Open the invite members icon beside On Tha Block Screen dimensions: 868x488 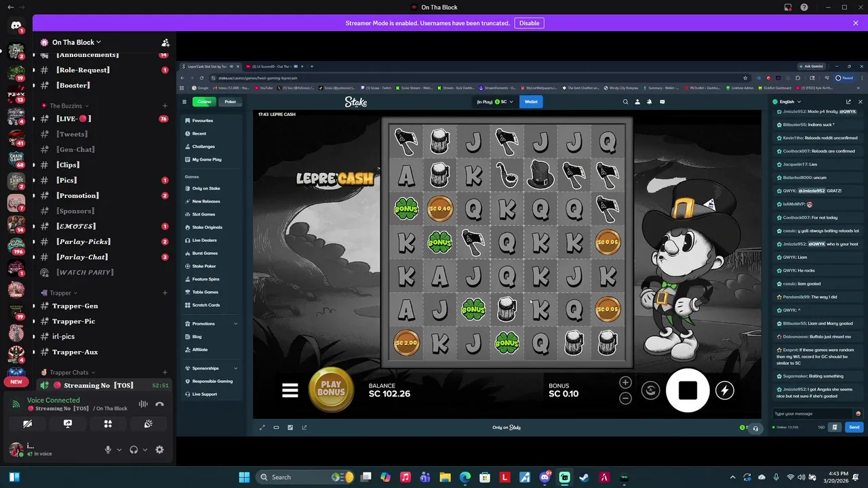coord(165,42)
